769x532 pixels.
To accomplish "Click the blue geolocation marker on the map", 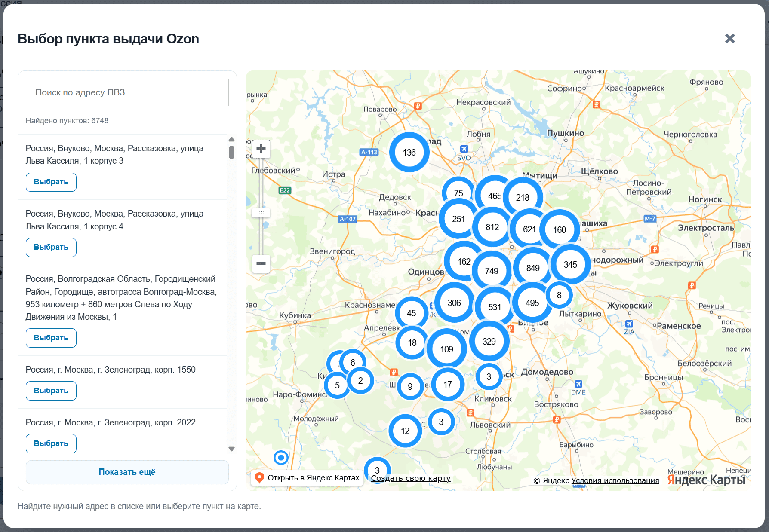I will tap(281, 458).
